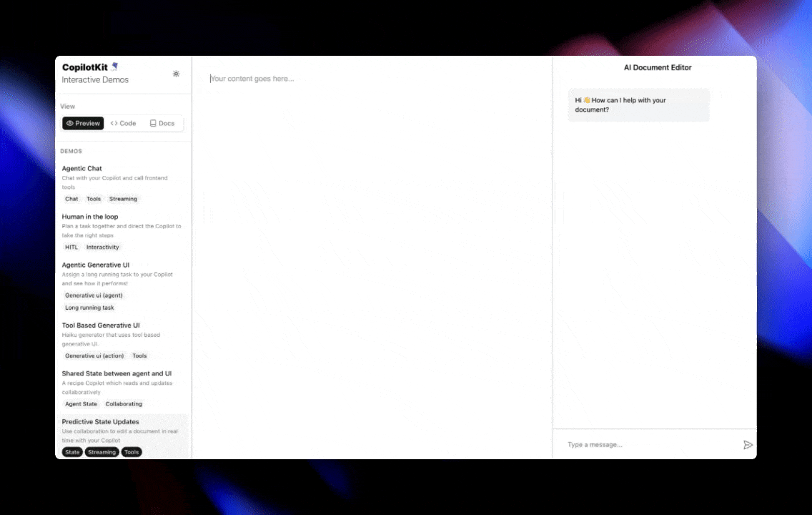Screen dimensions: 812x515
Task: Select the Agentic Generative UI demo
Action: click(95, 265)
